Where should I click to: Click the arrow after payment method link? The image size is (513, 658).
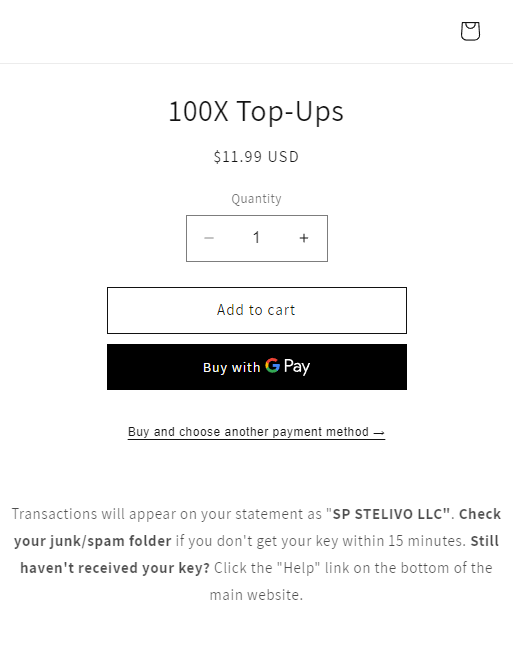pos(379,432)
